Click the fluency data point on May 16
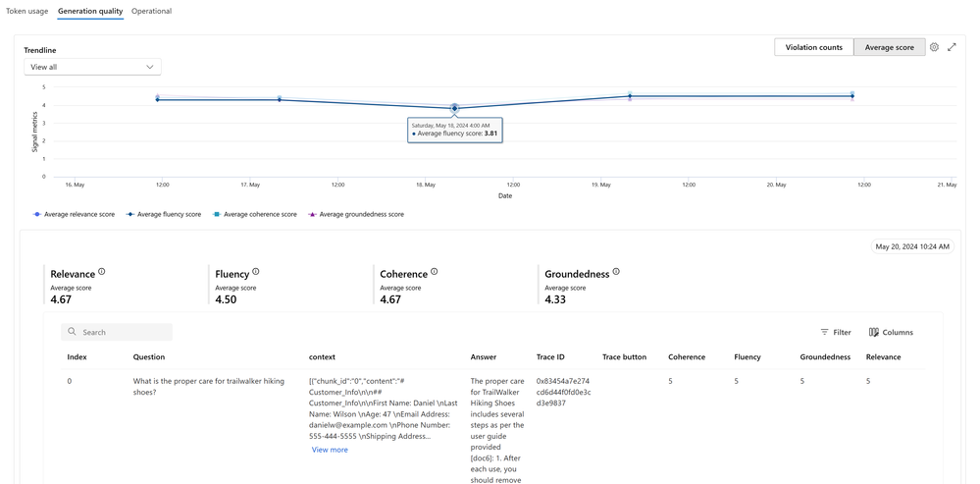Screen dimensions: 980x484 tap(158, 99)
